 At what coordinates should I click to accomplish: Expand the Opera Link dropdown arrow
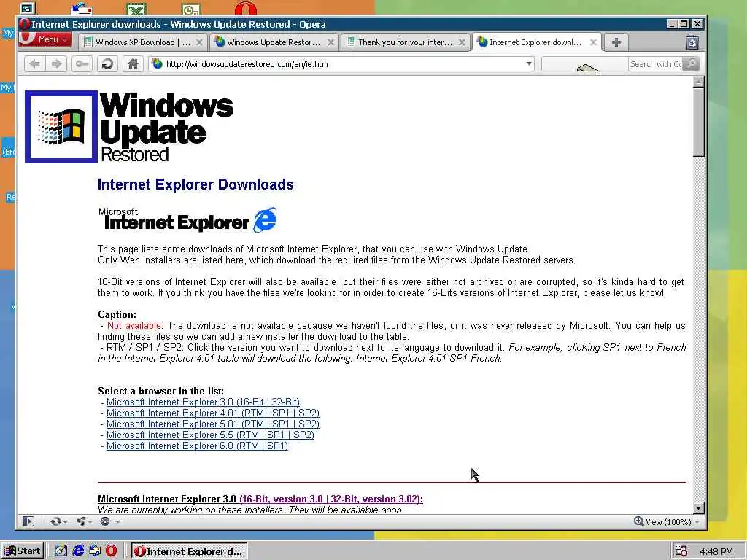pyautogui.click(x=65, y=522)
